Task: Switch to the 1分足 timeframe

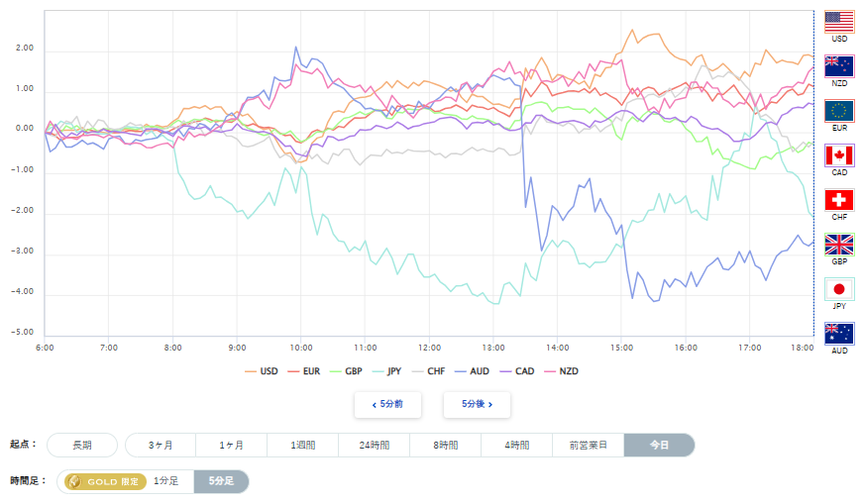Action: 165,481
